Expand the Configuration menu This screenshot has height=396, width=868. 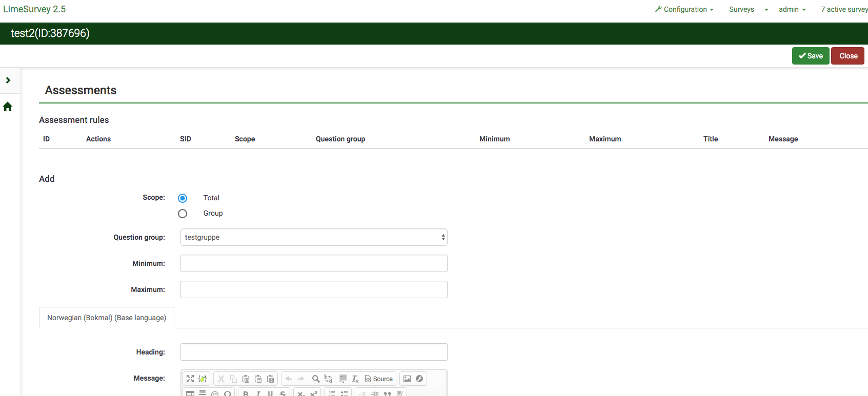pos(684,9)
